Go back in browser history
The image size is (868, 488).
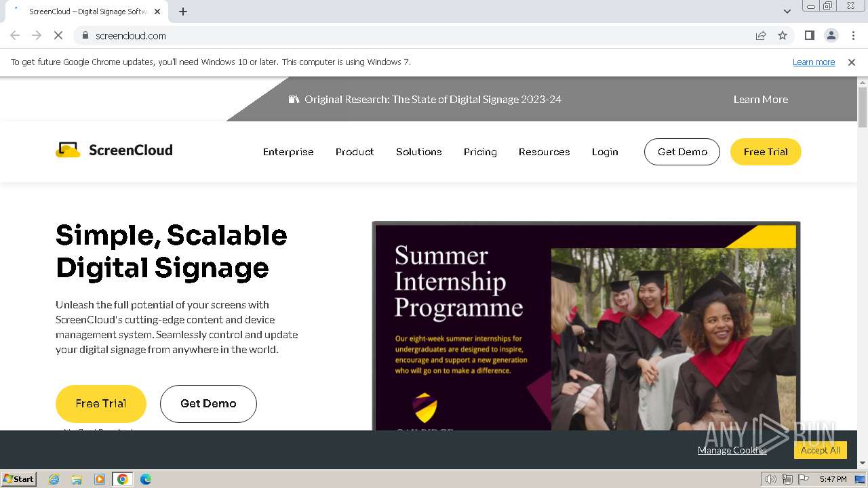coord(15,35)
